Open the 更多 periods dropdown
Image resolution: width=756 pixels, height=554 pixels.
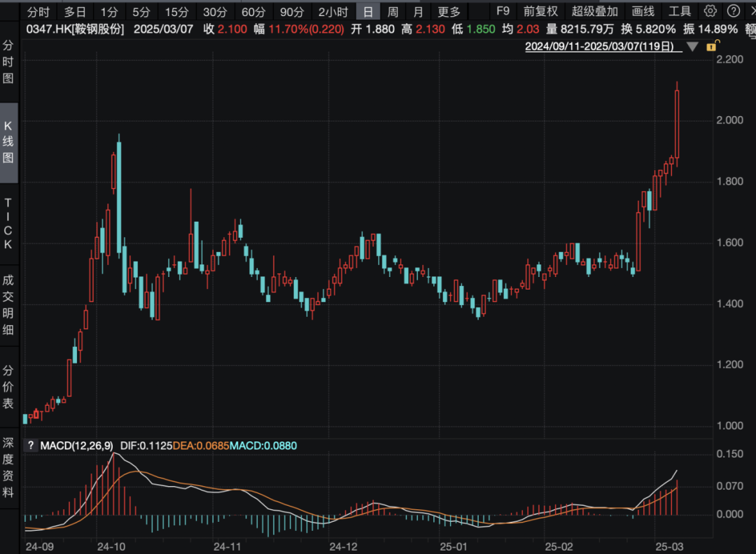449,11
